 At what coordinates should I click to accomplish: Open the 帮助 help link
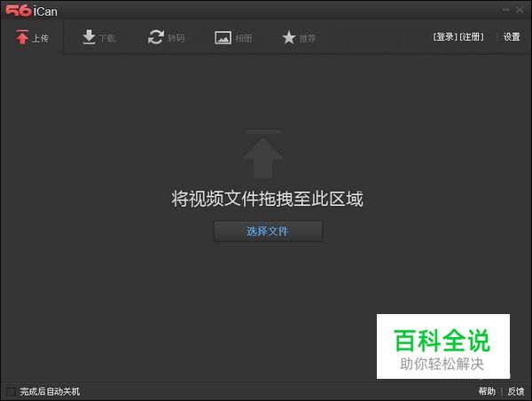click(x=487, y=391)
